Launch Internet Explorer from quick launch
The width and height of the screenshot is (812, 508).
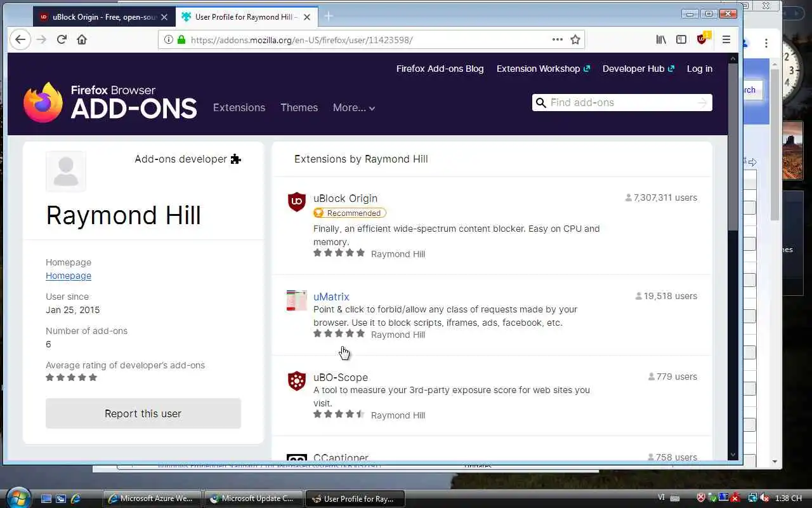coord(75,498)
